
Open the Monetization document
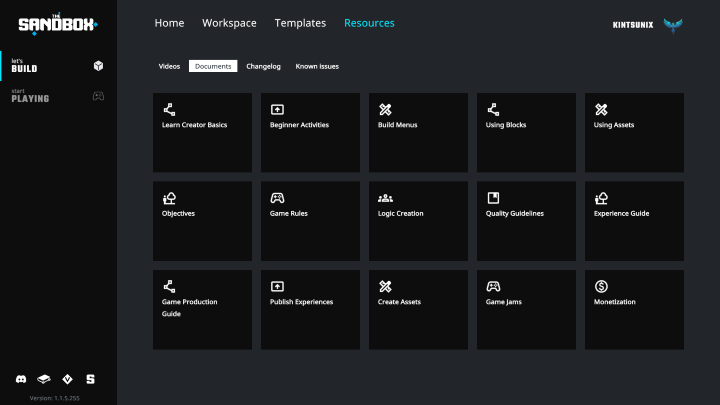coord(634,309)
